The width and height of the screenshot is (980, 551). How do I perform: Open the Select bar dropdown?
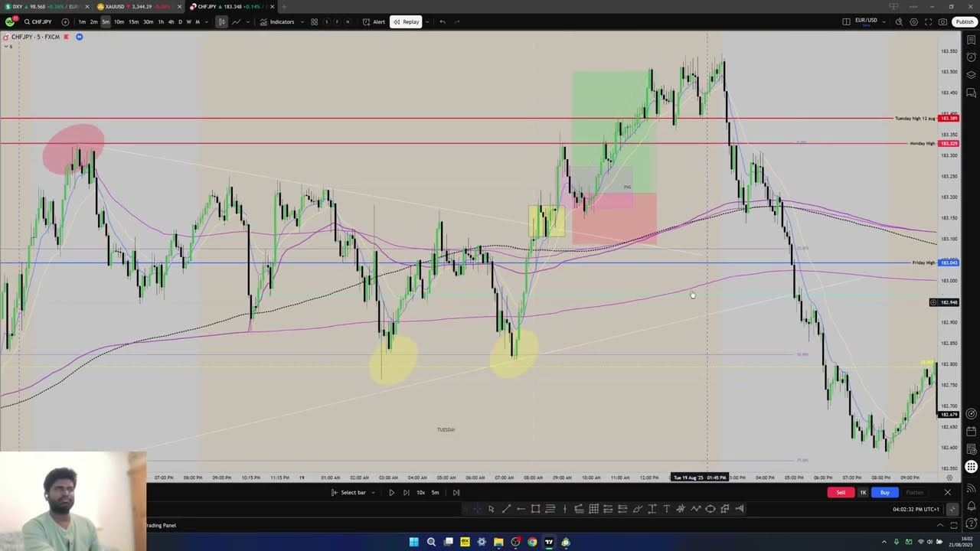353,492
